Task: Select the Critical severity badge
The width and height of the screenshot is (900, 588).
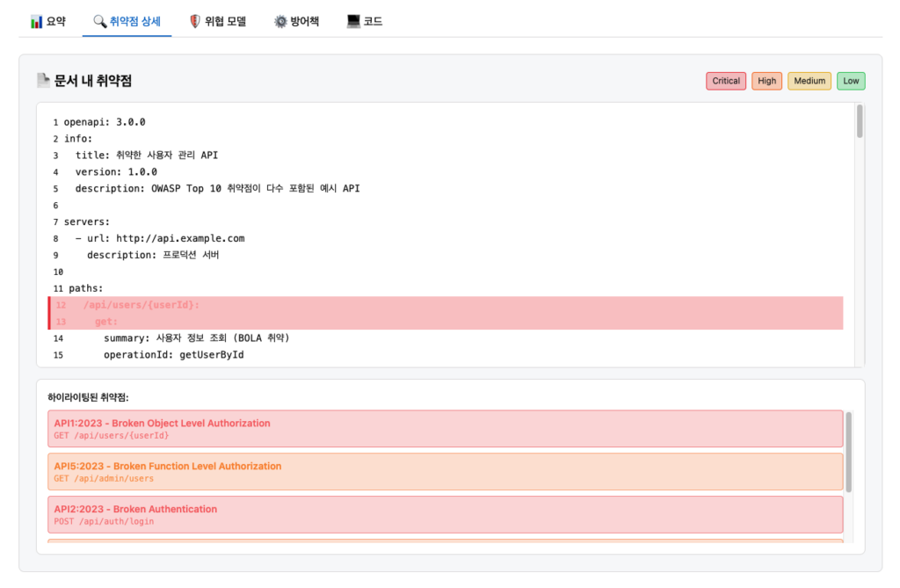Action: point(726,81)
